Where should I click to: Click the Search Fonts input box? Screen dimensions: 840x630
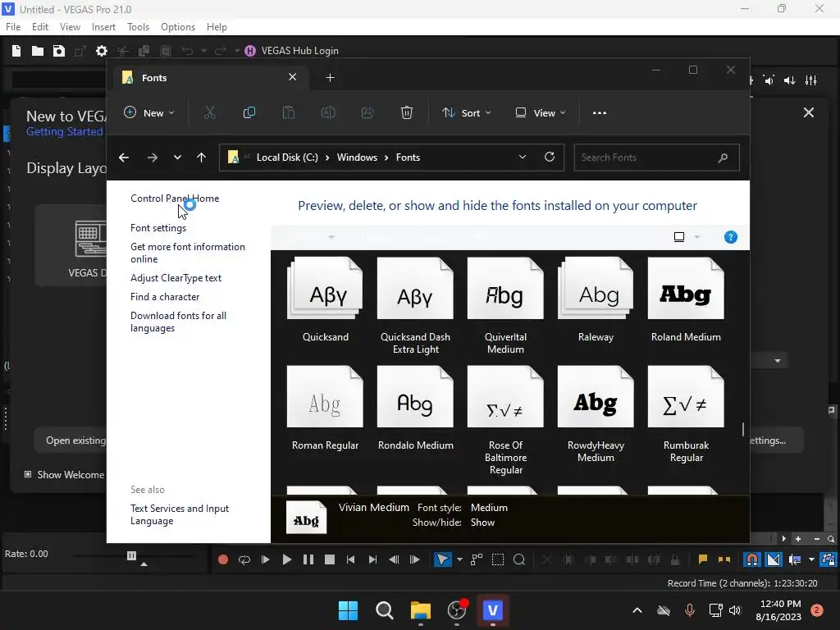click(657, 157)
